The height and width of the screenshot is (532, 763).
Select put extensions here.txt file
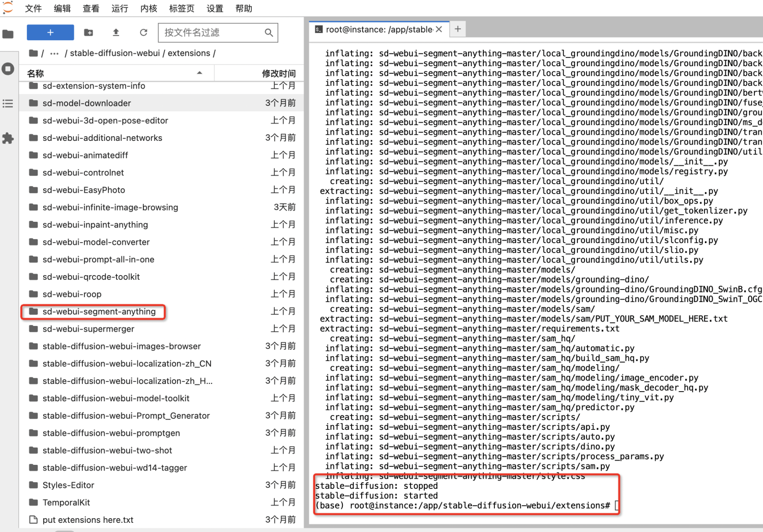162,520
